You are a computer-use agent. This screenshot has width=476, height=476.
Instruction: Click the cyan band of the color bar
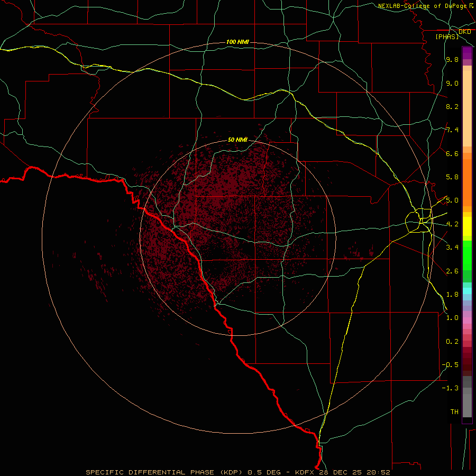(x=467, y=291)
